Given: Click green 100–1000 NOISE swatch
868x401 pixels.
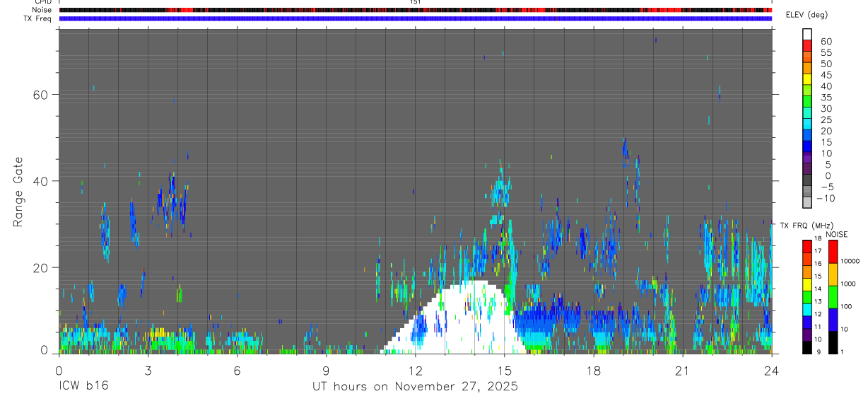Looking at the screenshot, I should (833, 297).
